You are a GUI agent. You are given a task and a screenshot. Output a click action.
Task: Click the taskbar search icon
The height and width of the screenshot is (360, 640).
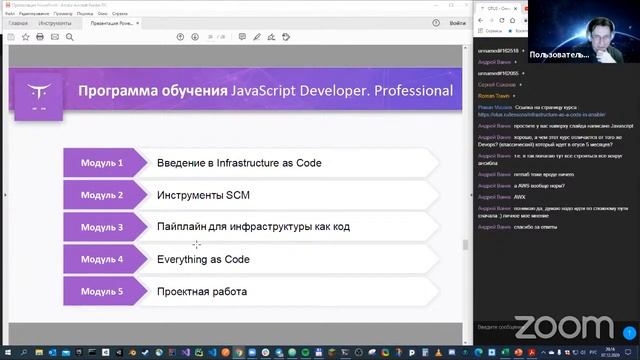coord(24,352)
